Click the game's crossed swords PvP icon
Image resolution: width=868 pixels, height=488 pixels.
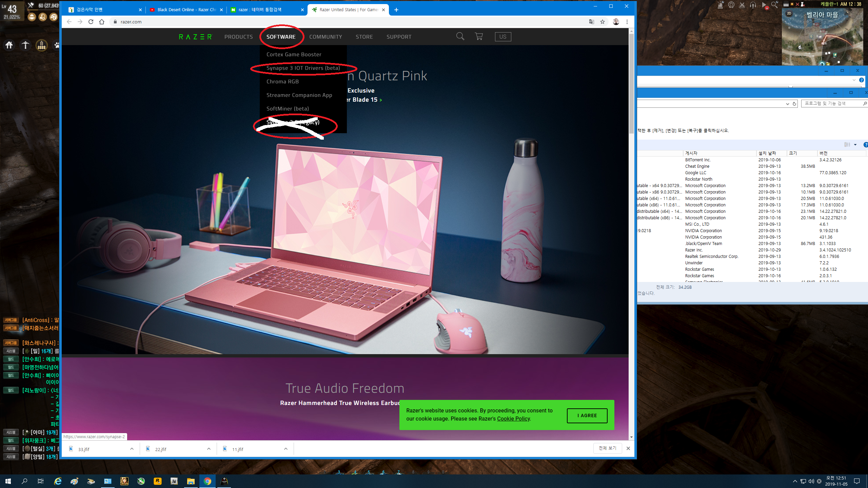[x=742, y=5]
